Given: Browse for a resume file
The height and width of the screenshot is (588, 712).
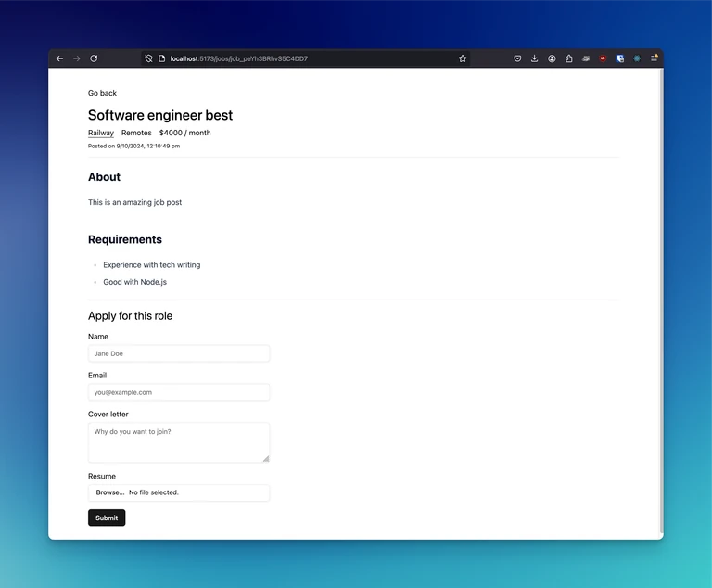Looking at the screenshot, I should (x=110, y=492).
